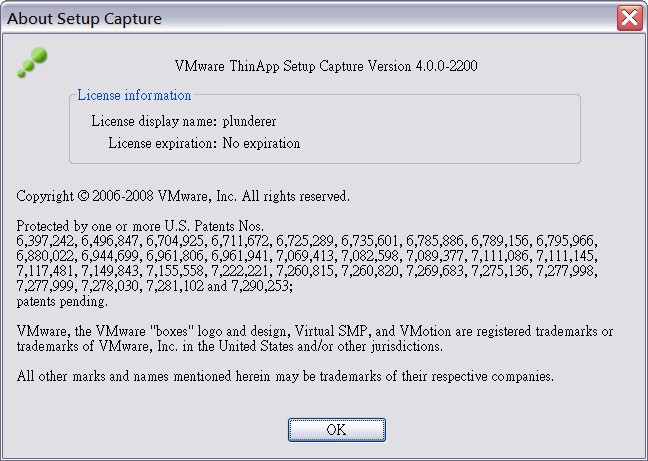
Task: Select the license name value plunderer
Action: point(249,121)
